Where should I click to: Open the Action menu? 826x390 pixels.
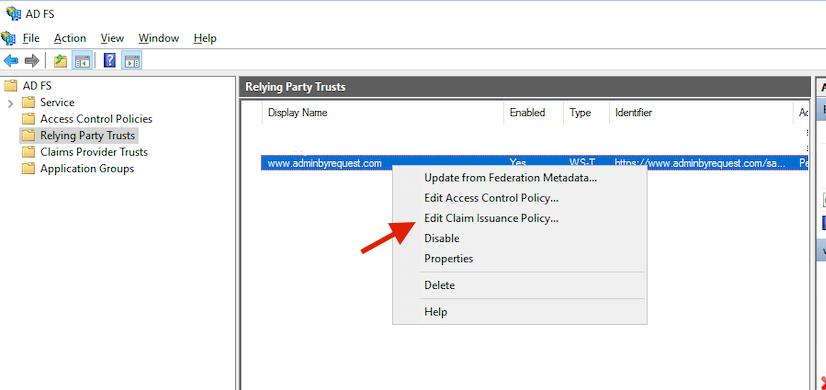pyautogui.click(x=70, y=38)
